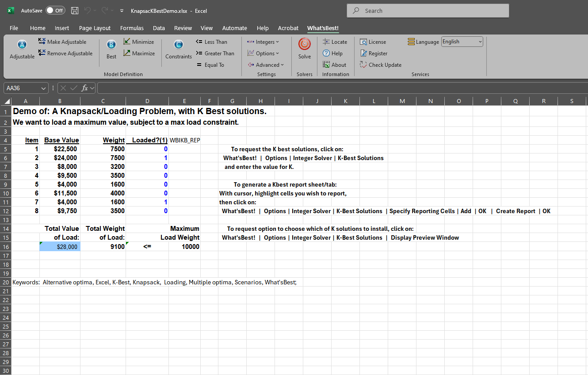Click the Redo arrow icon
This screenshot has width=588, height=375.
click(105, 11)
